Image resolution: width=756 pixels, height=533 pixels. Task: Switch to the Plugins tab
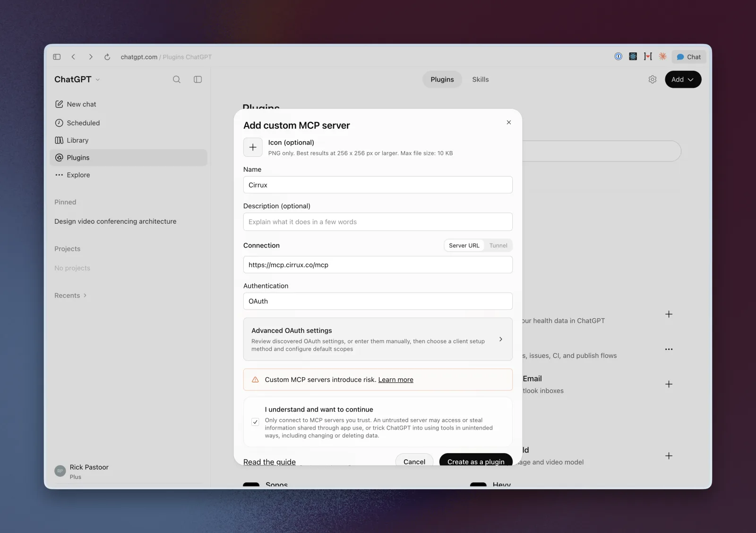pos(442,79)
